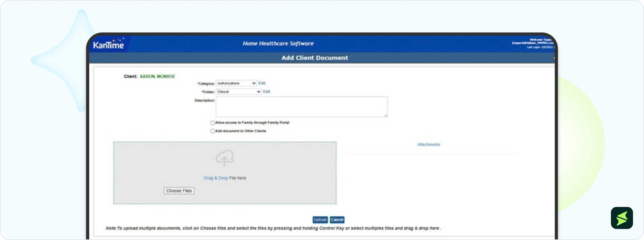Click the Attachments heading
This screenshot has width=644, height=240.
click(429, 145)
